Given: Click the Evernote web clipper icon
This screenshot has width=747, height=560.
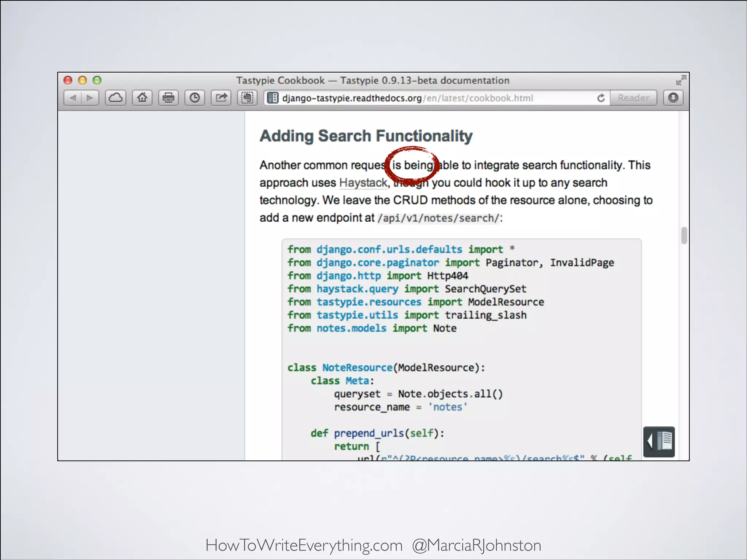Looking at the screenshot, I should [247, 98].
